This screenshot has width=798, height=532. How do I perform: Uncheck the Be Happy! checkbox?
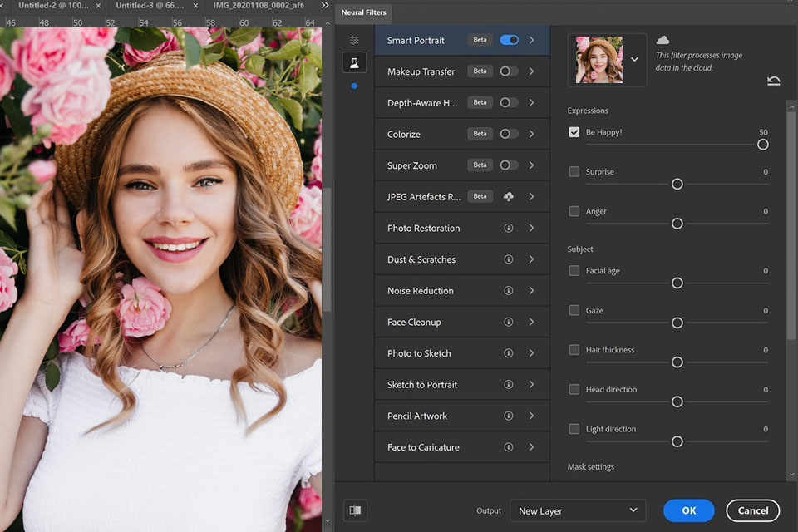pyautogui.click(x=574, y=132)
